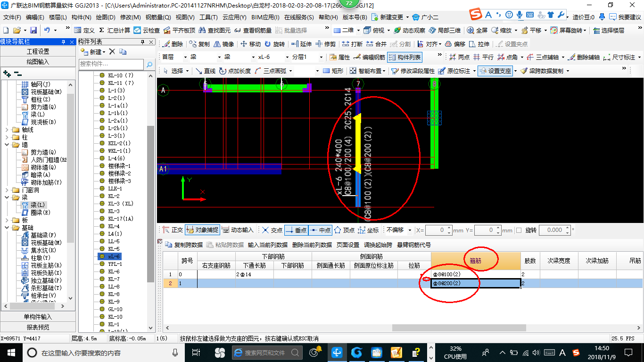Open 属性 properties panel
644x362 pixels.
tap(339, 57)
